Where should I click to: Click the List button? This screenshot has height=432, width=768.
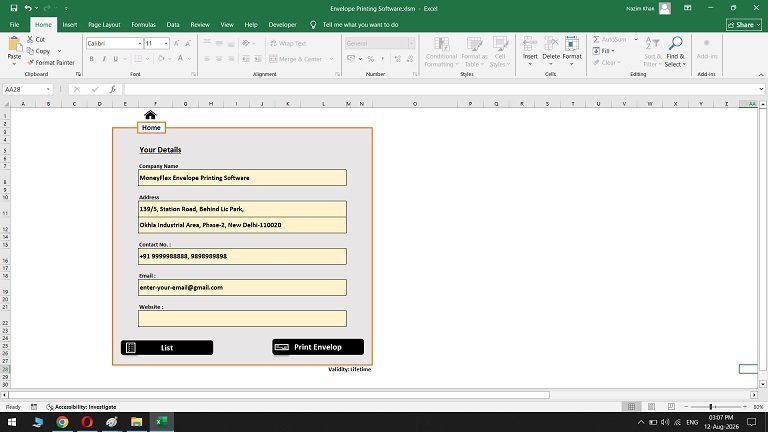click(167, 348)
